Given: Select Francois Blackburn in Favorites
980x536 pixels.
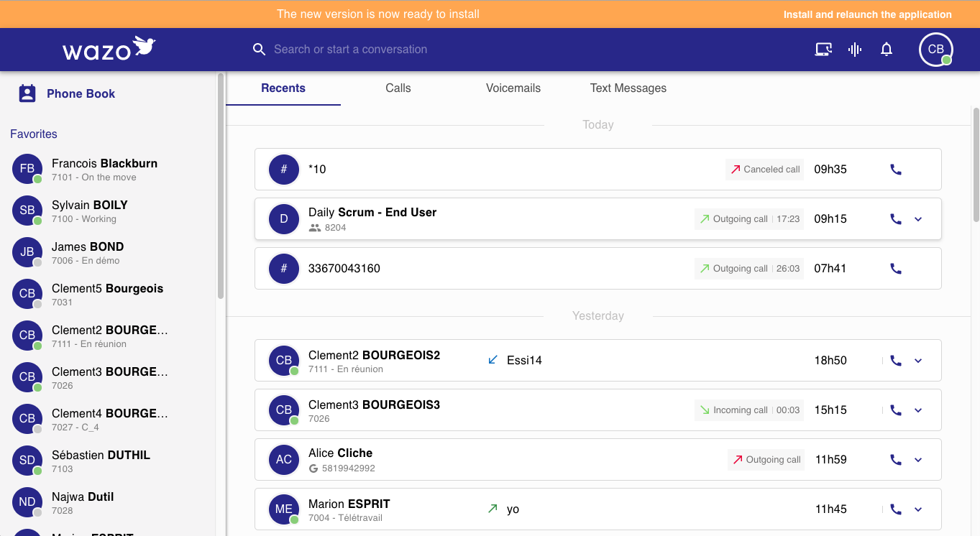Looking at the screenshot, I should (108, 170).
